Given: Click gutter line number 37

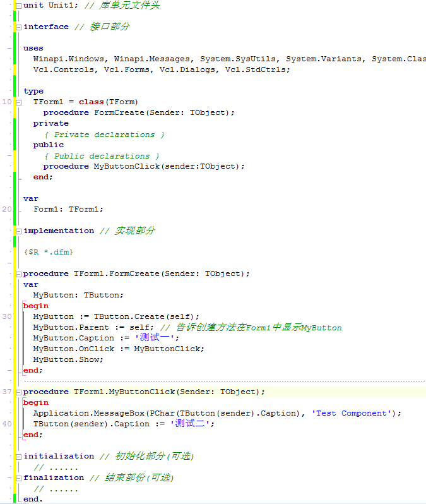Looking at the screenshot, I should (x=7, y=392).
